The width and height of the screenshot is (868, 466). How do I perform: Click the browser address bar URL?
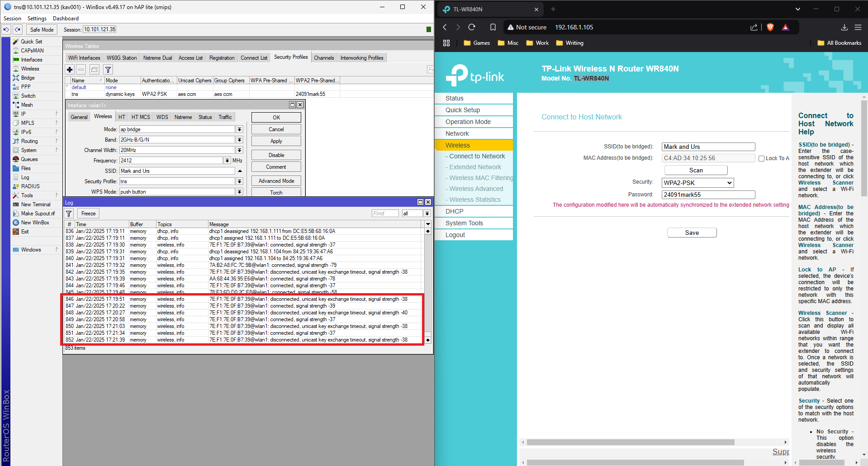(x=574, y=27)
